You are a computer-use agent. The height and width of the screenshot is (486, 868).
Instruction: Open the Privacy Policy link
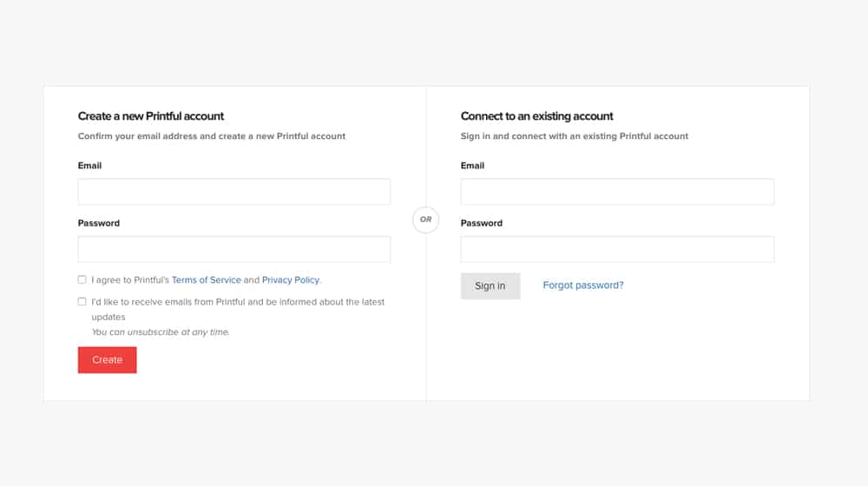(x=291, y=280)
